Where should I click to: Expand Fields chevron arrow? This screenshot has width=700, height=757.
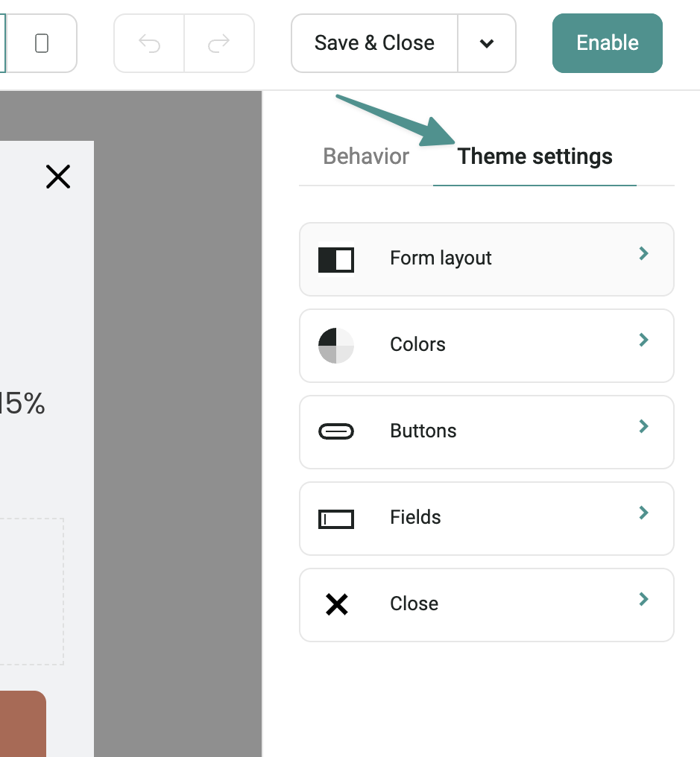643,513
